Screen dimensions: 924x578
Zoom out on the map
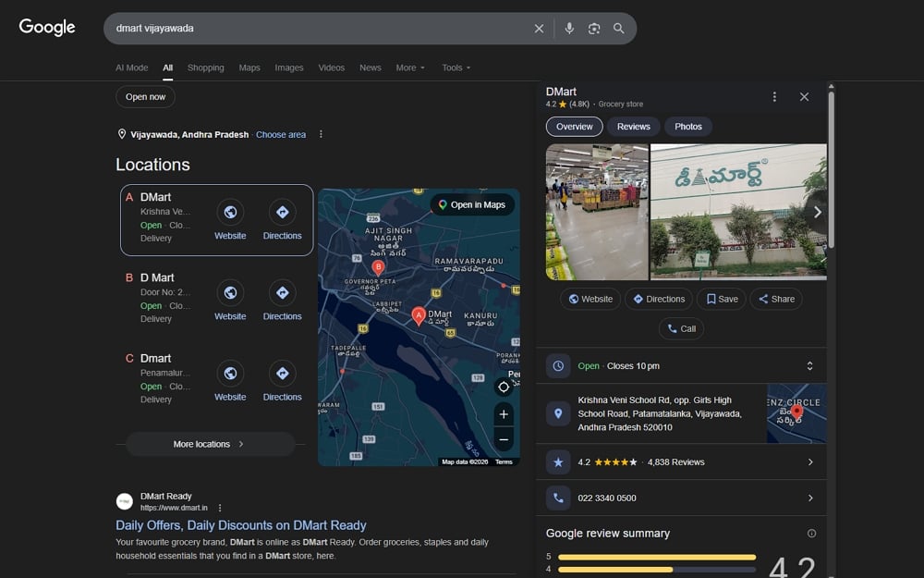[504, 440]
